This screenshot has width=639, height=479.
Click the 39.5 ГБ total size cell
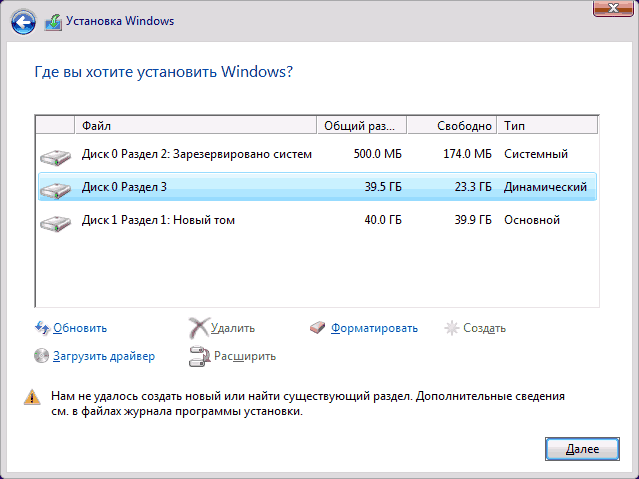tap(383, 187)
